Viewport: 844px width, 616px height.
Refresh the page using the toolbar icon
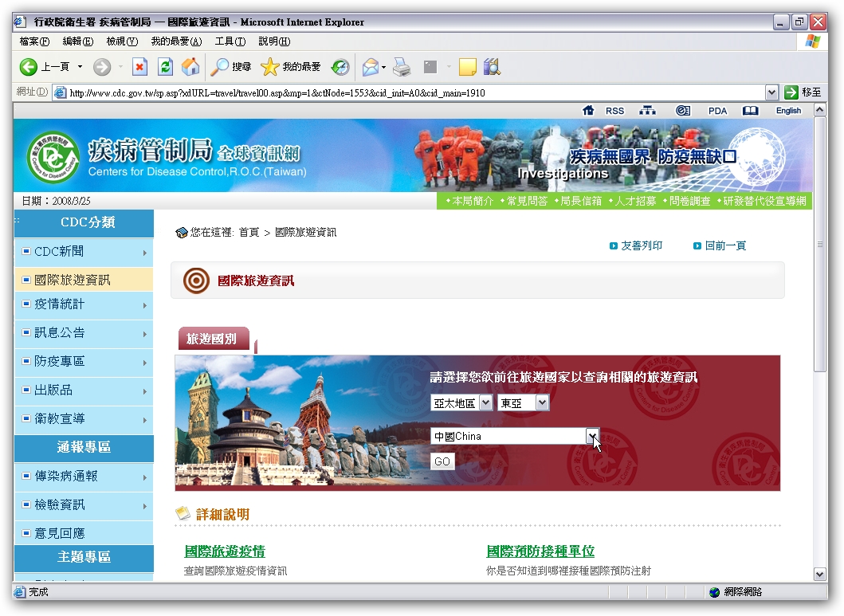165,68
